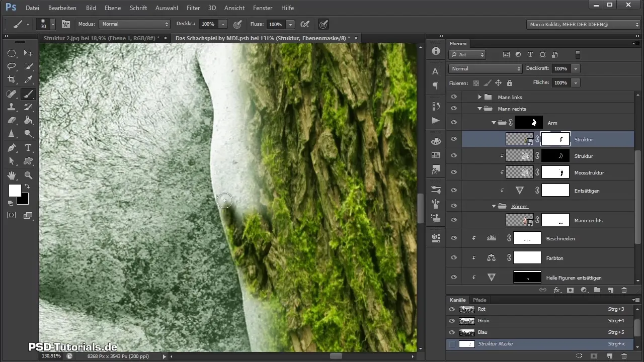Toggle Quick Mask mode

point(11,215)
